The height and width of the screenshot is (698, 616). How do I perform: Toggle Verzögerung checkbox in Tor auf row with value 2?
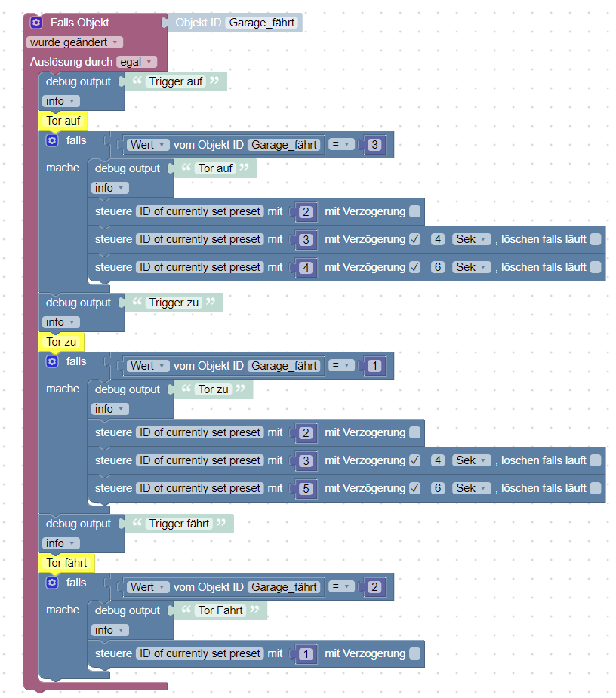pos(414,211)
